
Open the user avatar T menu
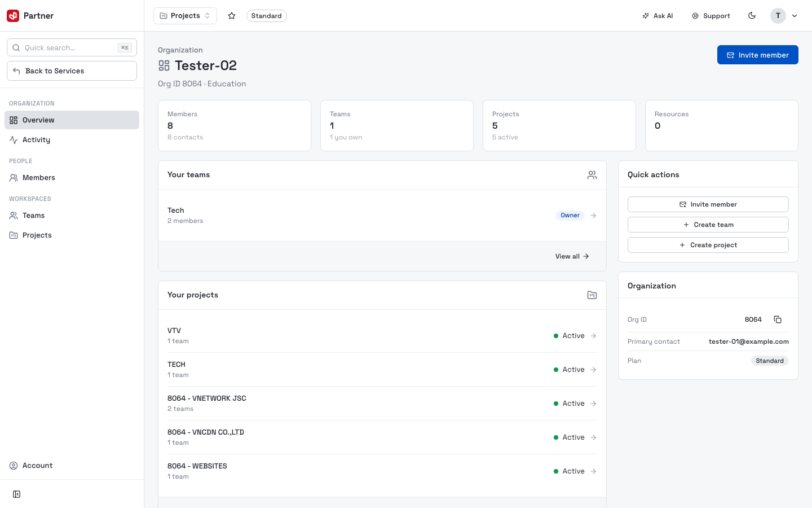click(x=778, y=16)
